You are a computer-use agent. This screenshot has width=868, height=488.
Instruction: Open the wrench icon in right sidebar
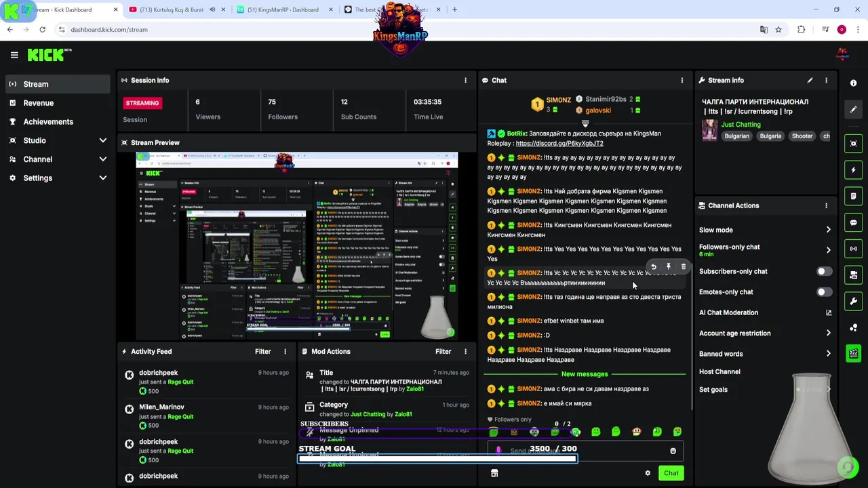(853, 301)
